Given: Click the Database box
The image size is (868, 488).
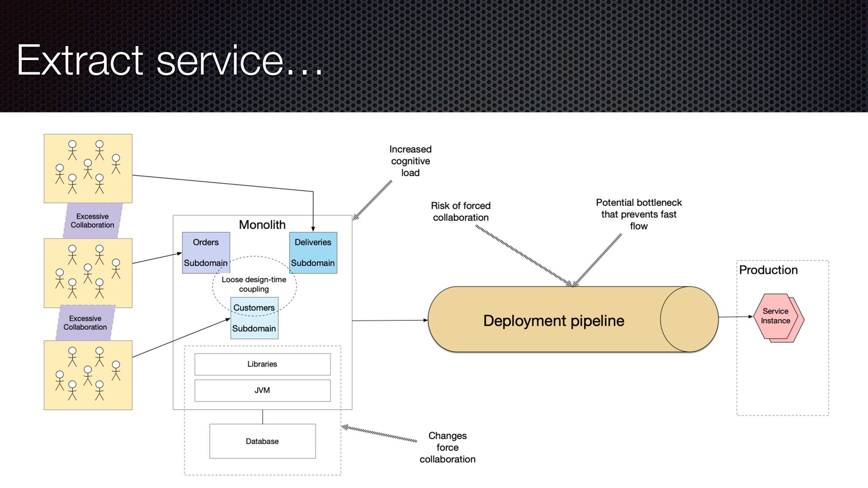Looking at the screenshot, I should (262, 441).
